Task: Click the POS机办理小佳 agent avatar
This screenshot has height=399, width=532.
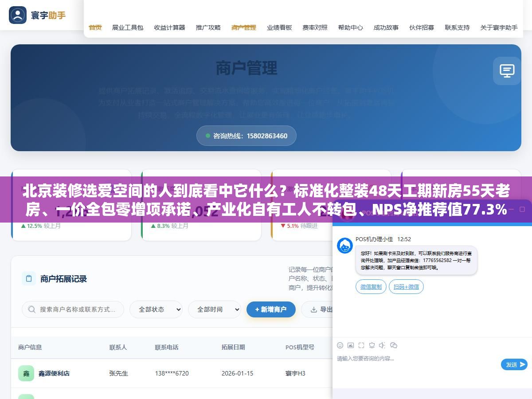Action: (x=345, y=246)
